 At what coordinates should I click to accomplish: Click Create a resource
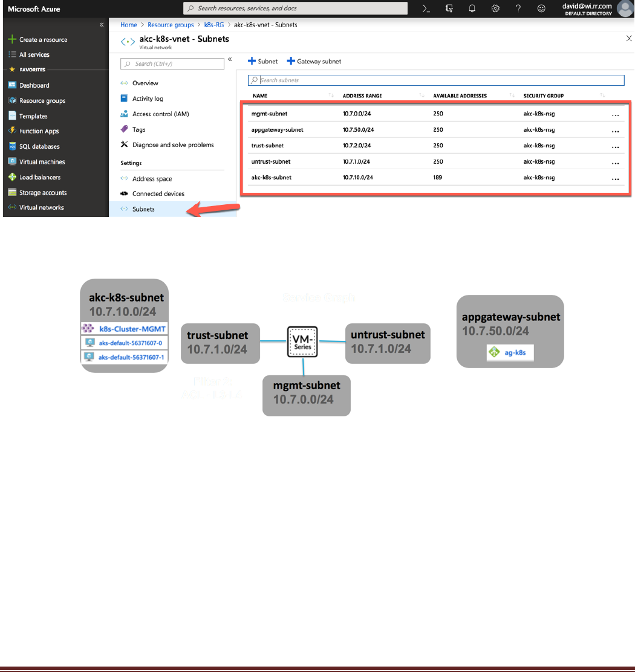37,39
